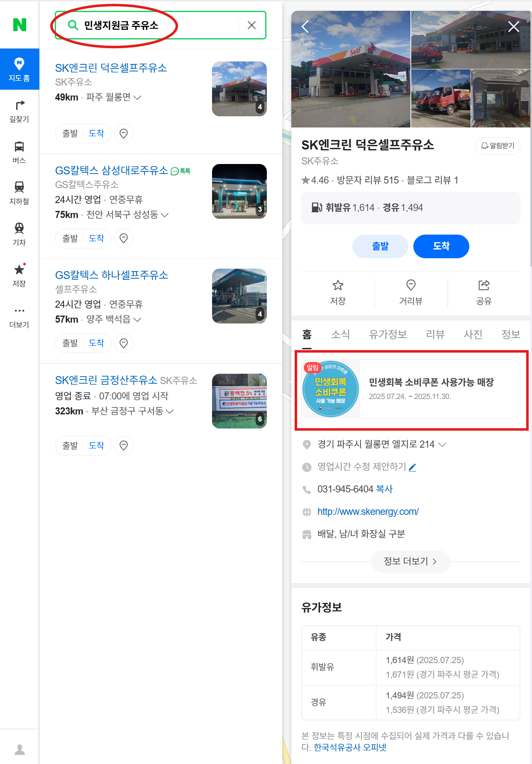The image size is (532, 764).
Task: Click the 톡톡 chat icon
Action: tap(181, 171)
